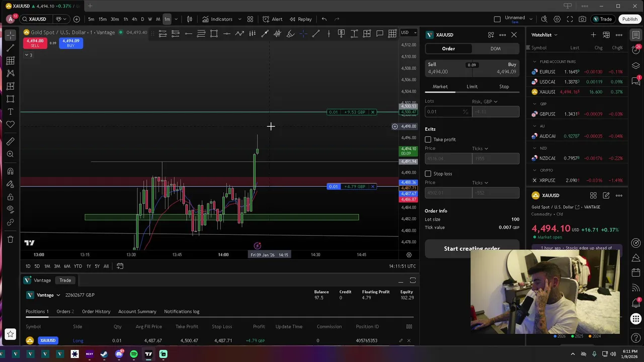Collapse the FUND ACCOUNT PAIRS section
This screenshot has width=644, height=362.
point(535,61)
